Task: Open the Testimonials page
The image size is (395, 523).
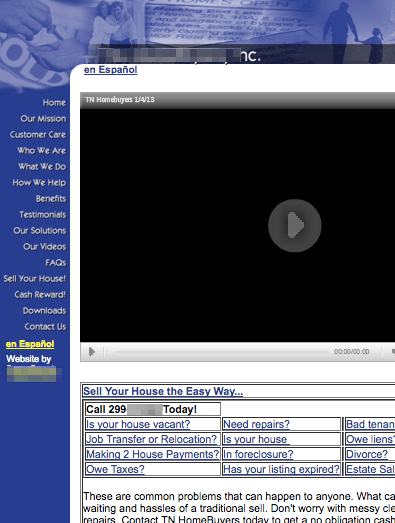Action: tap(43, 215)
